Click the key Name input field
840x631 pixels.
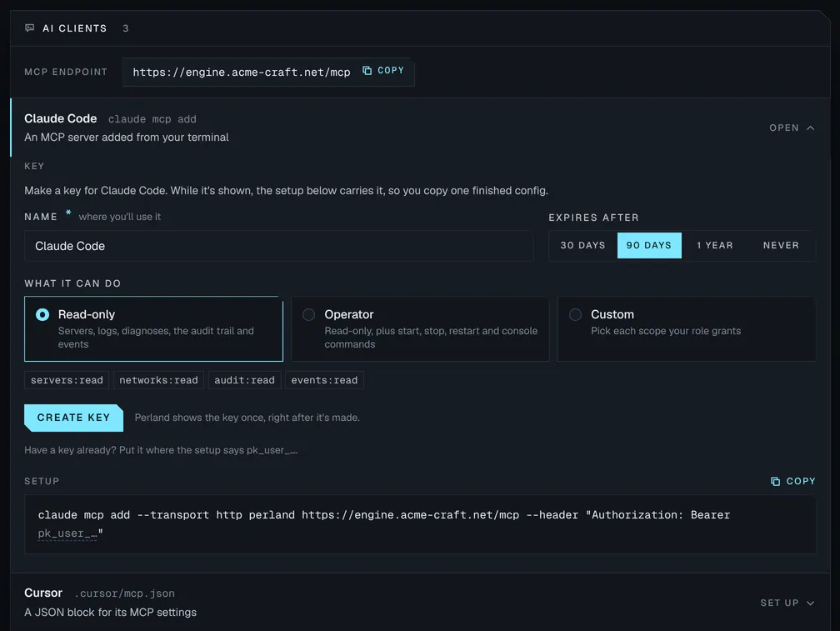[x=279, y=246]
